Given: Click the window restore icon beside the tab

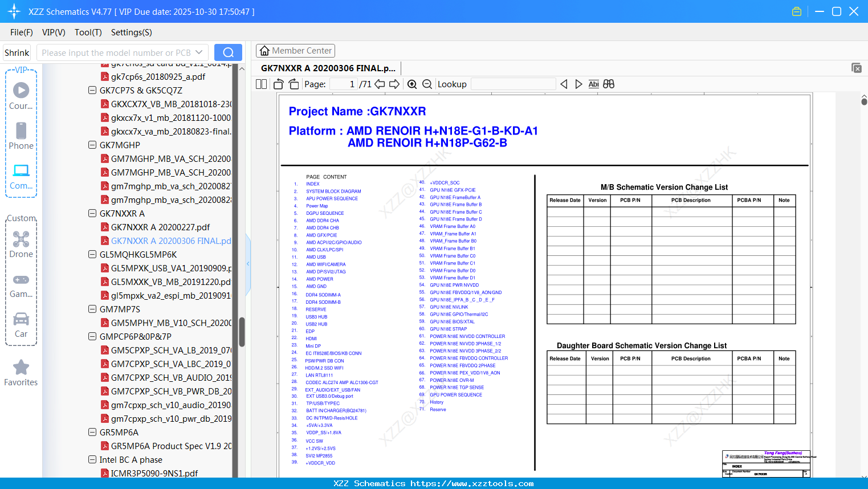Looking at the screenshot, I should coord(857,68).
